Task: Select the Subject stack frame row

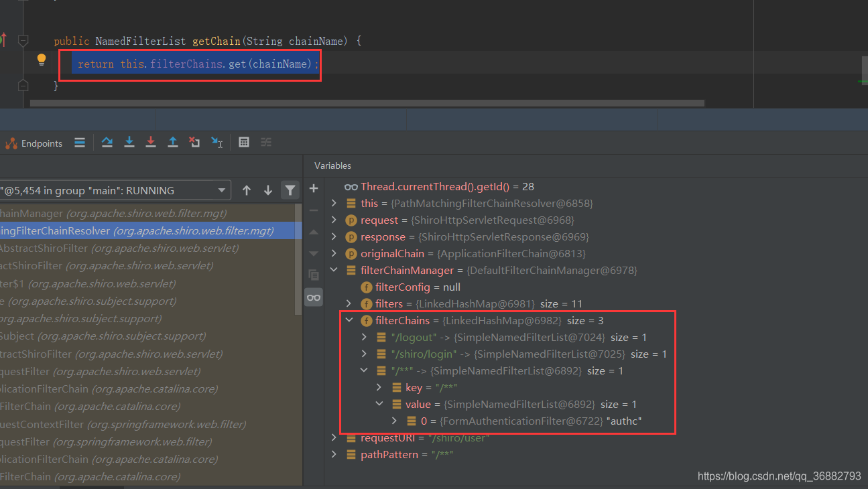Action: click(x=147, y=336)
